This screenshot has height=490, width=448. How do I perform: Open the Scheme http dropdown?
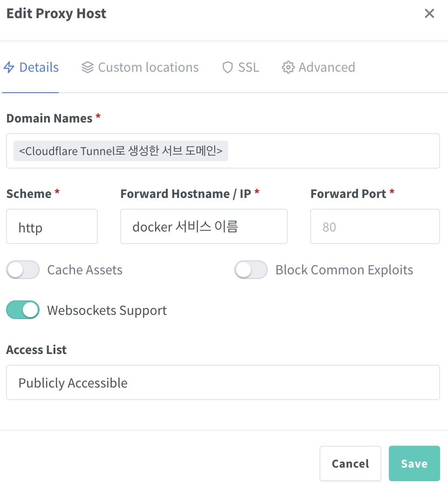(x=52, y=227)
